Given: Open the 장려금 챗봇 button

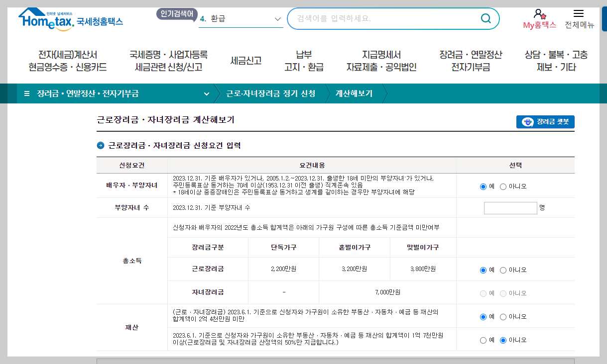Looking at the screenshot, I should (545, 122).
